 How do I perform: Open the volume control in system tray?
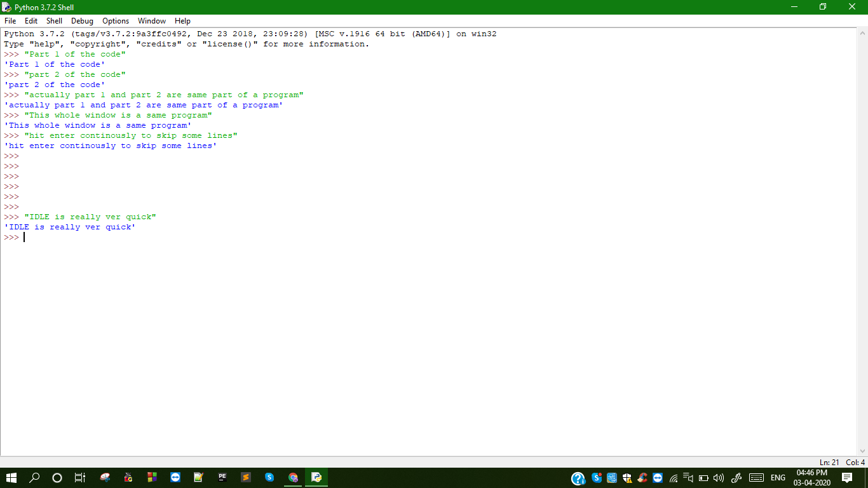click(x=719, y=478)
